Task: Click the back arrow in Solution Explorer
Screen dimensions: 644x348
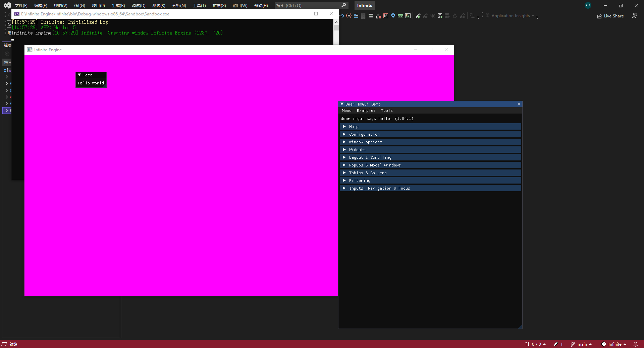Action: (x=7, y=54)
